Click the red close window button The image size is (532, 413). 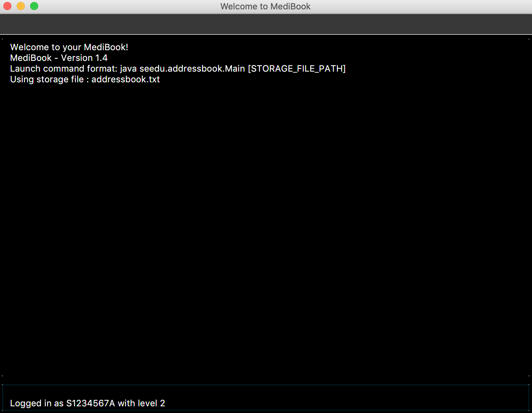7,6
